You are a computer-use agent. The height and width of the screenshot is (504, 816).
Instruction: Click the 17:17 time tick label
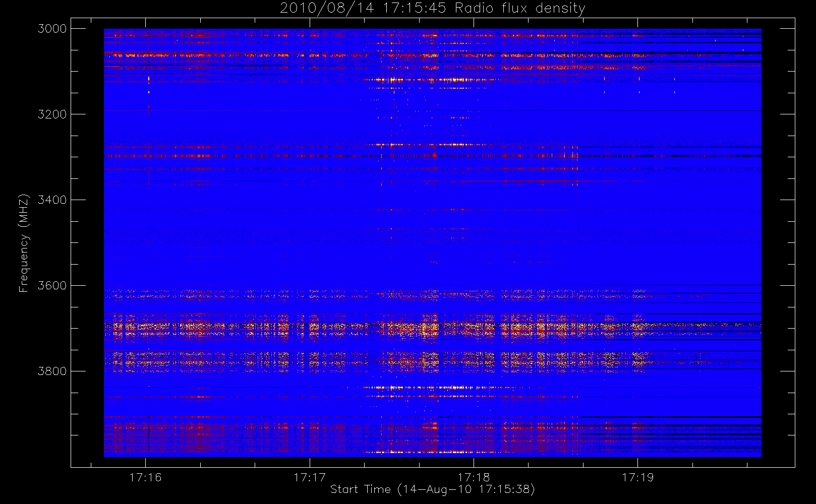coord(310,477)
